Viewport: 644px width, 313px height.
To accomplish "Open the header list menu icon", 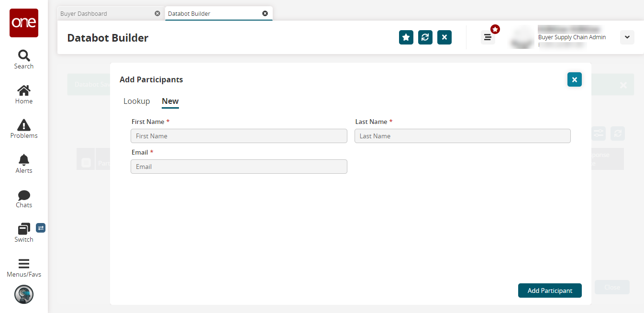I will coord(488,37).
